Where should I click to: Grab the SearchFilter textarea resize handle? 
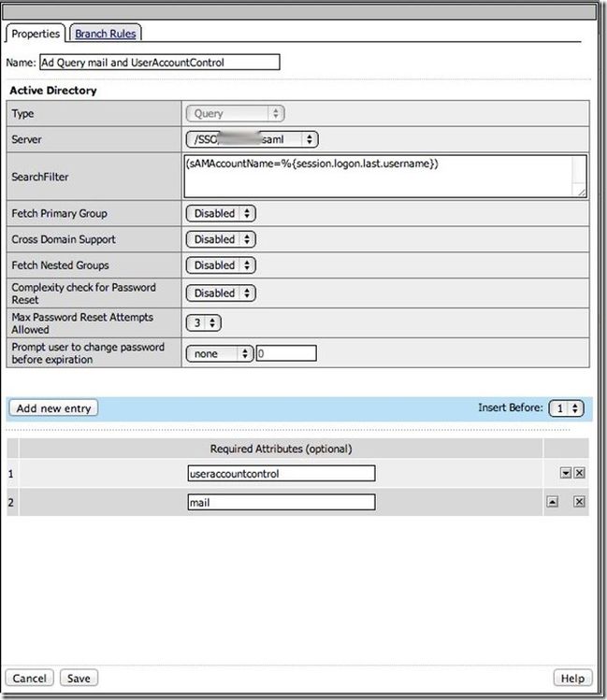point(581,193)
